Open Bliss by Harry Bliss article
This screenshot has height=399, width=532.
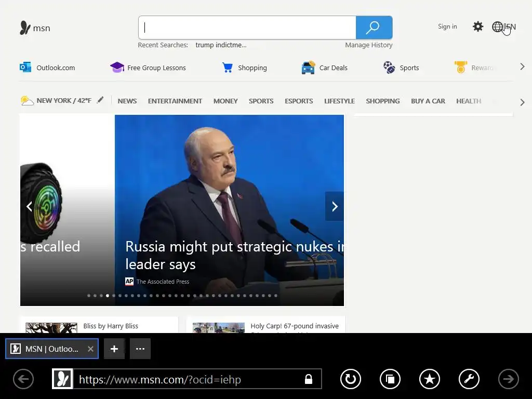[111, 326]
